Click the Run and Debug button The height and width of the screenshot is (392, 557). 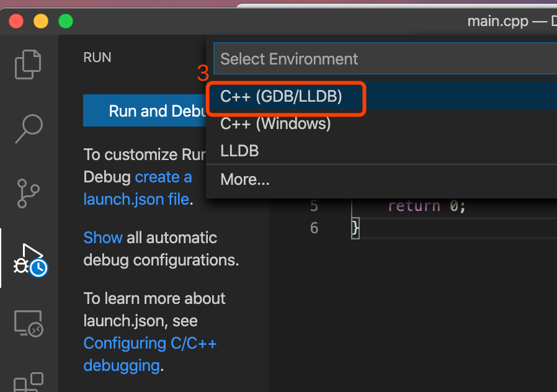click(x=145, y=111)
